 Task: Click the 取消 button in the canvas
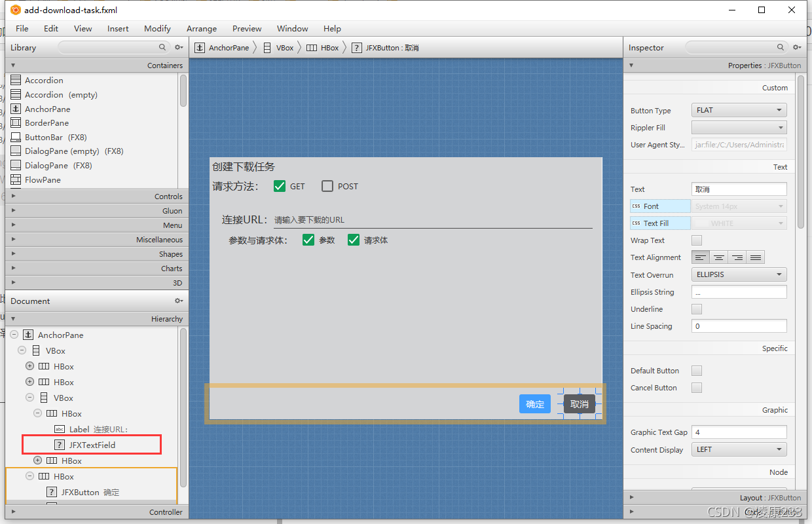580,404
